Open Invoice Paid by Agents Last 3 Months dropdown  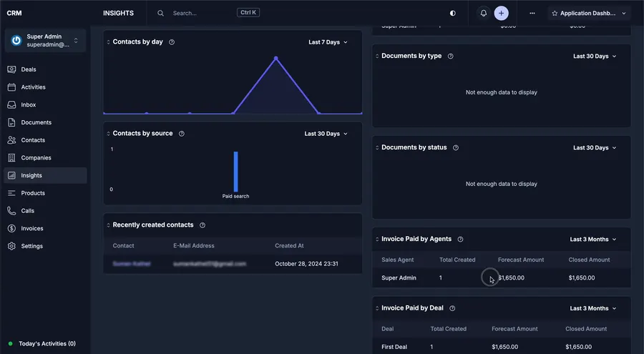click(x=593, y=240)
